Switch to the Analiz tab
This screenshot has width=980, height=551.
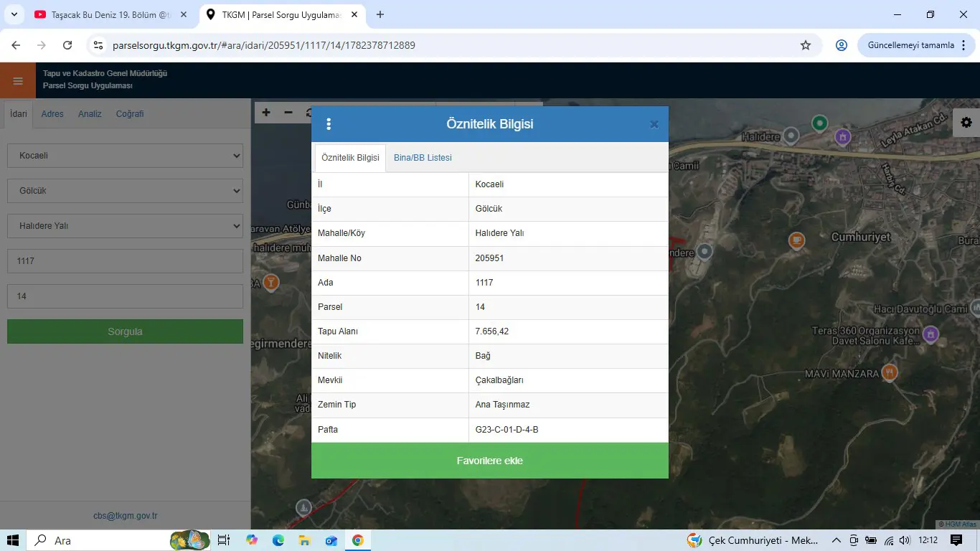(x=90, y=114)
